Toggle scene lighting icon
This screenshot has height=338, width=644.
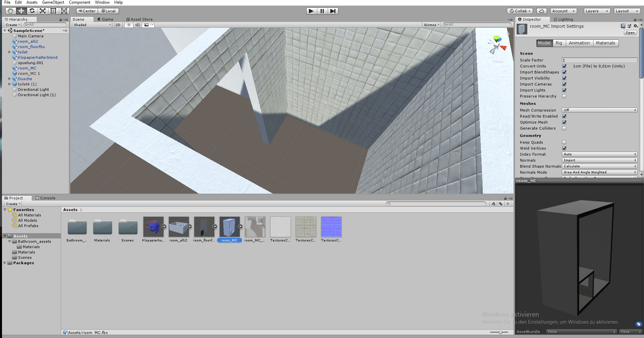(x=129, y=25)
